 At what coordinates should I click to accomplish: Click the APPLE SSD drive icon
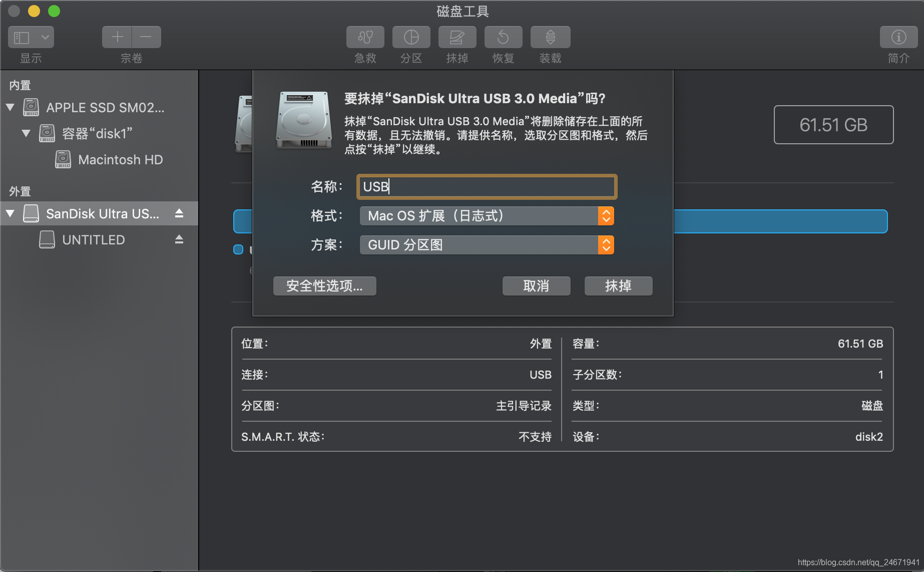[x=31, y=107]
